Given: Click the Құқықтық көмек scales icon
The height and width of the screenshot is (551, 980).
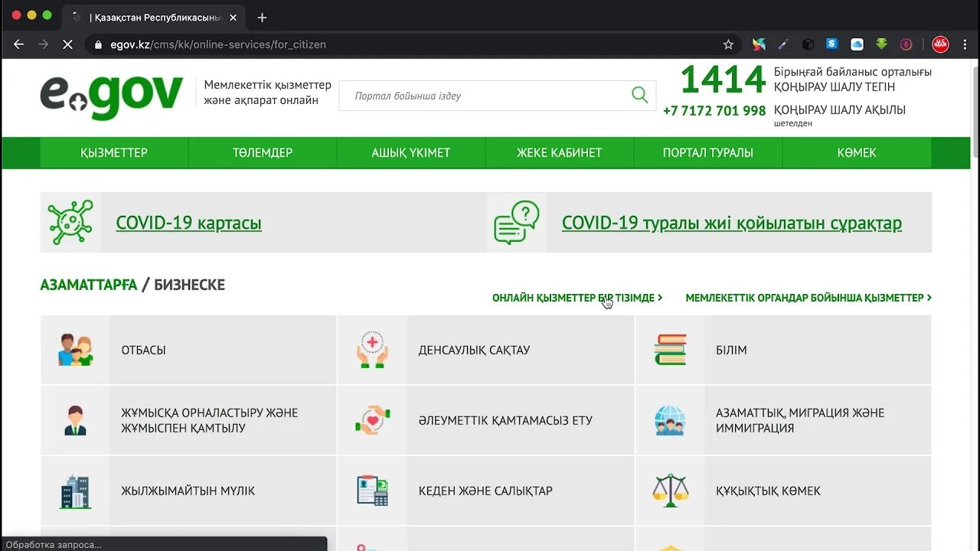Looking at the screenshot, I should point(670,491).
